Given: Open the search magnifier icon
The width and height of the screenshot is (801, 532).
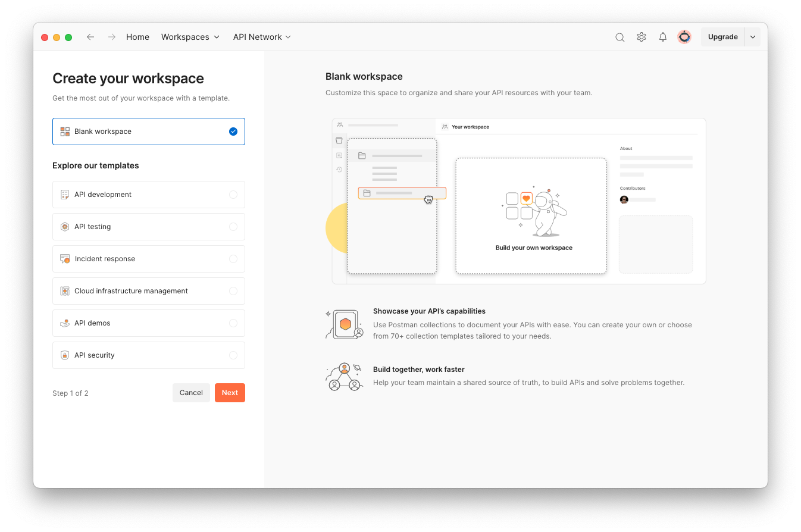Looking at the screenshot, I should pos(619,37).
